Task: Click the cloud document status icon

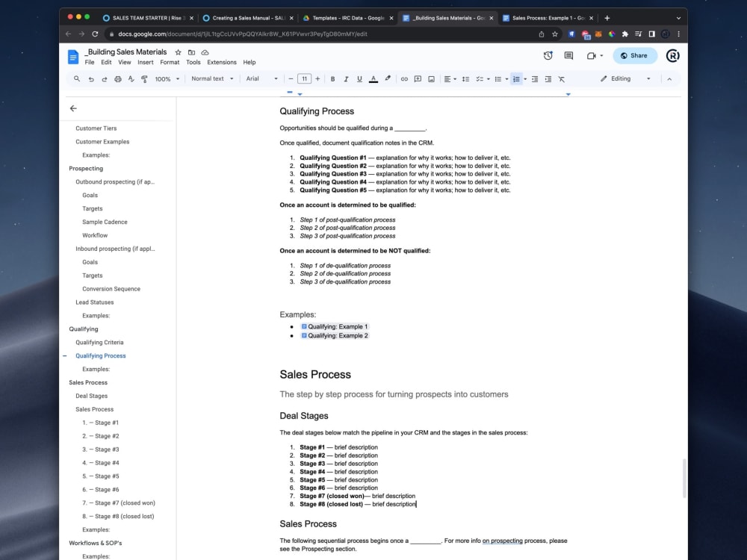Action: pyautogui.click(x=205, y=52)
